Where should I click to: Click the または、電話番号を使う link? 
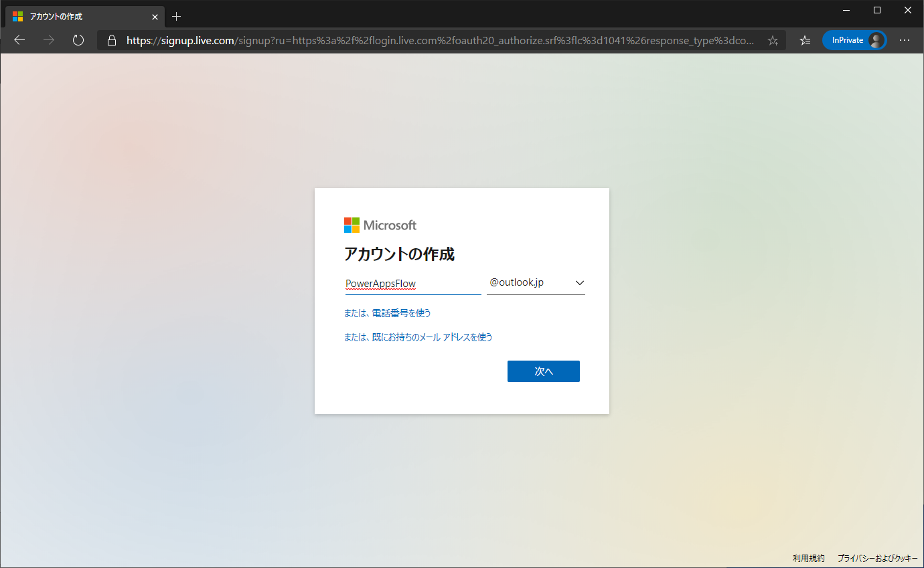388,313
